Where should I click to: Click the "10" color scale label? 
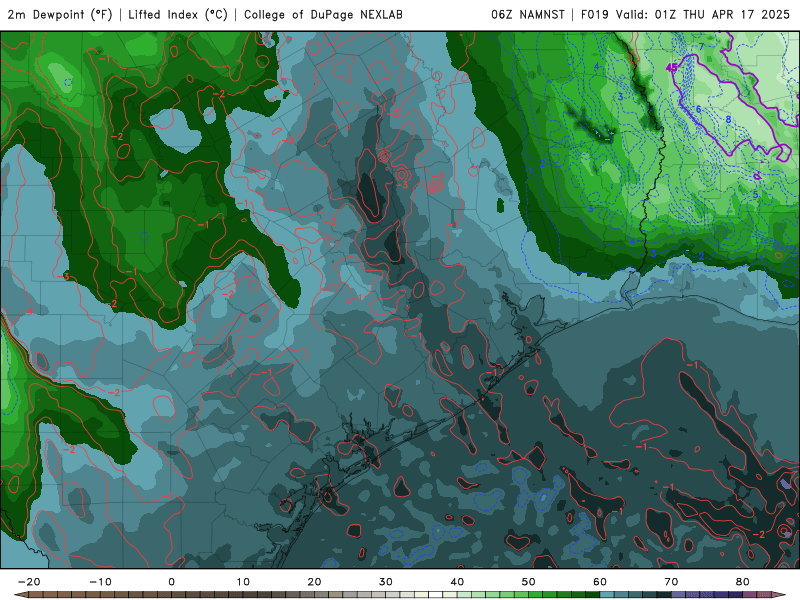tap(243, 582)
